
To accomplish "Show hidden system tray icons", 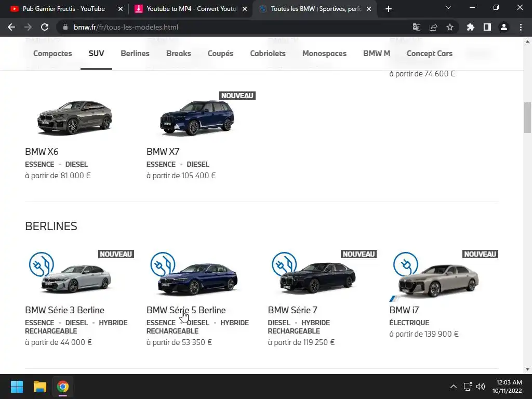I will click(453, 387).
